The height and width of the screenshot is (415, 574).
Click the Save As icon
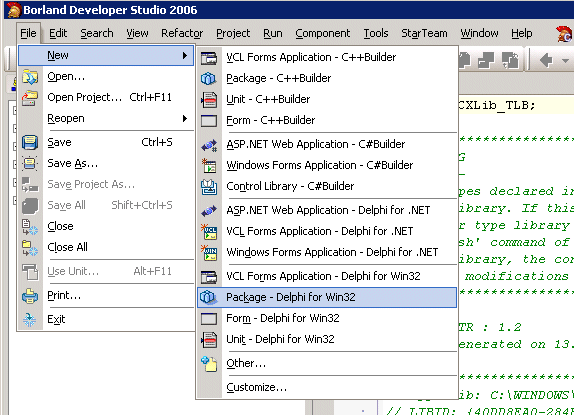pos(30,163)
